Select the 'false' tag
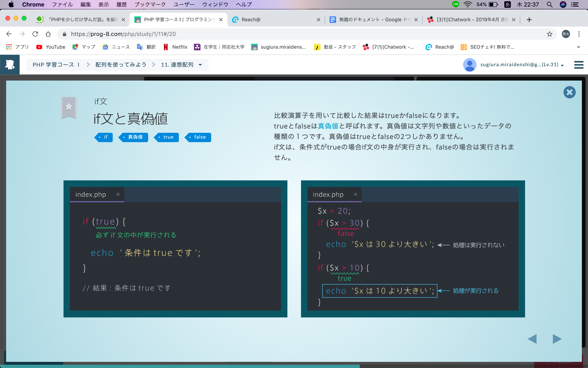588x368 pixels. 198,137
